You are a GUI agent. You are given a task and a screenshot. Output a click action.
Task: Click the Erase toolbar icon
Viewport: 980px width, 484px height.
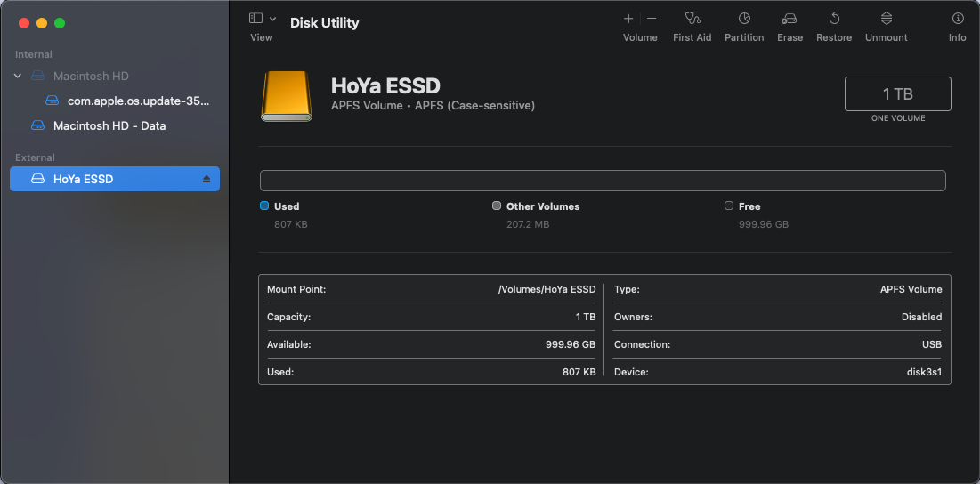790,19
